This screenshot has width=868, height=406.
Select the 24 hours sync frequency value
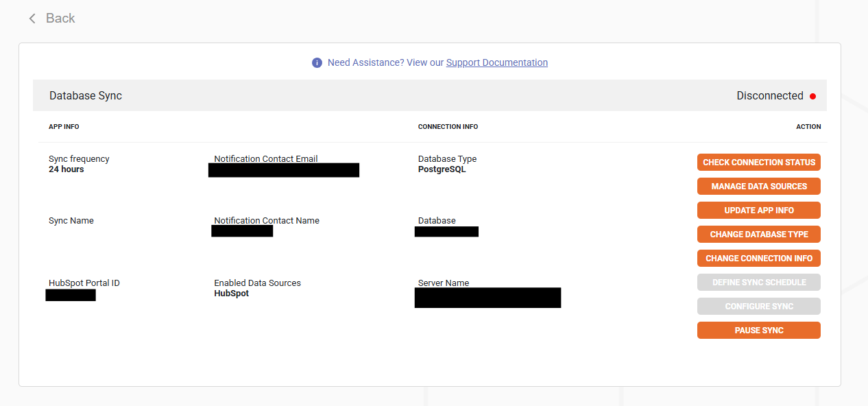point(67,169)
